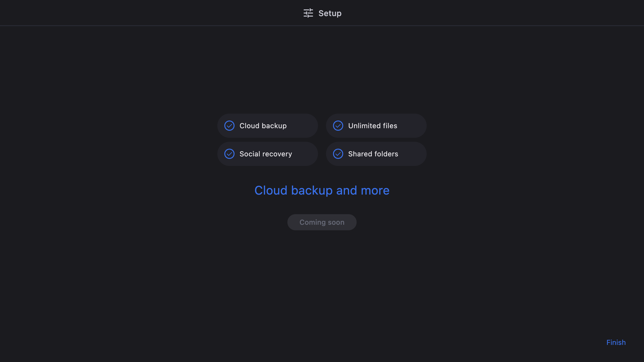Screen dimensions: 644x362
Task: Click the Social recovery checkmark icon
Action: 229,154
